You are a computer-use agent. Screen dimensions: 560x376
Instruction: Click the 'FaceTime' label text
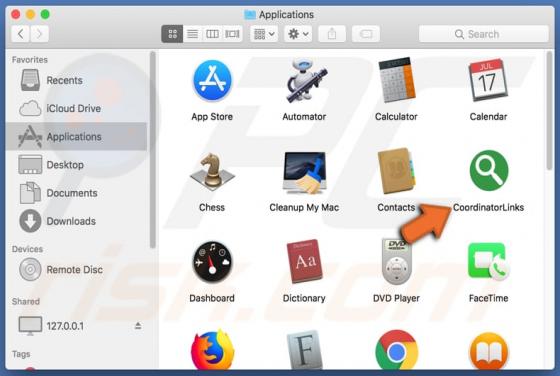pyautogui.click(x=488, y=298)
